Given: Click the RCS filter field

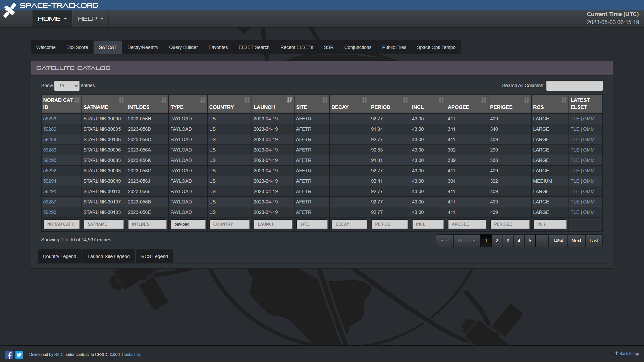Looking at the screenshot, I should pyautogui.click(x=550, y=224).
